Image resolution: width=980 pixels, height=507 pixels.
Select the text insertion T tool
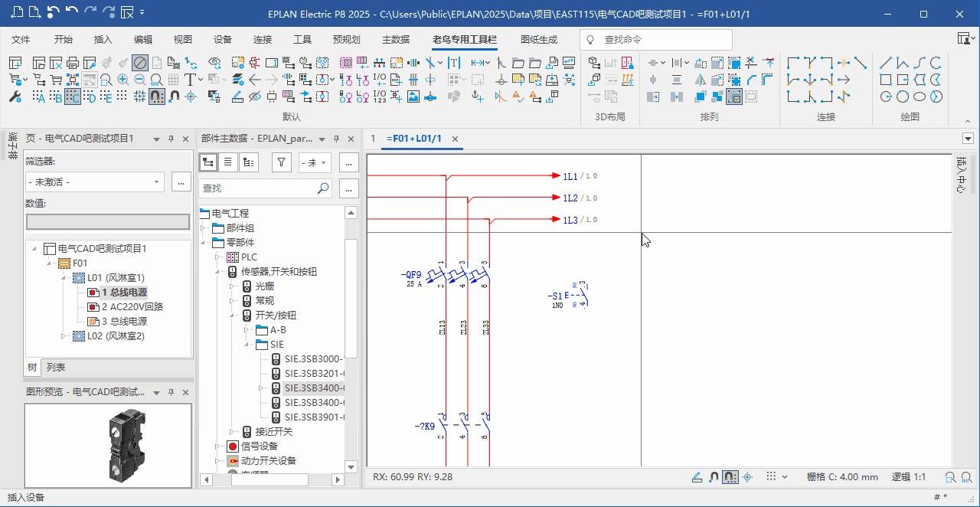tap(190, 80)
